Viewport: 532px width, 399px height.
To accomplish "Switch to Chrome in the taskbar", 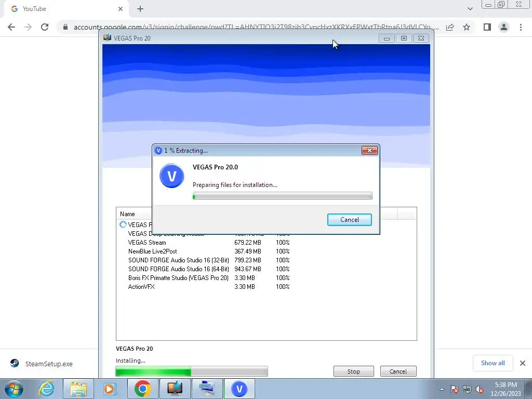I will tap(142, 389).
